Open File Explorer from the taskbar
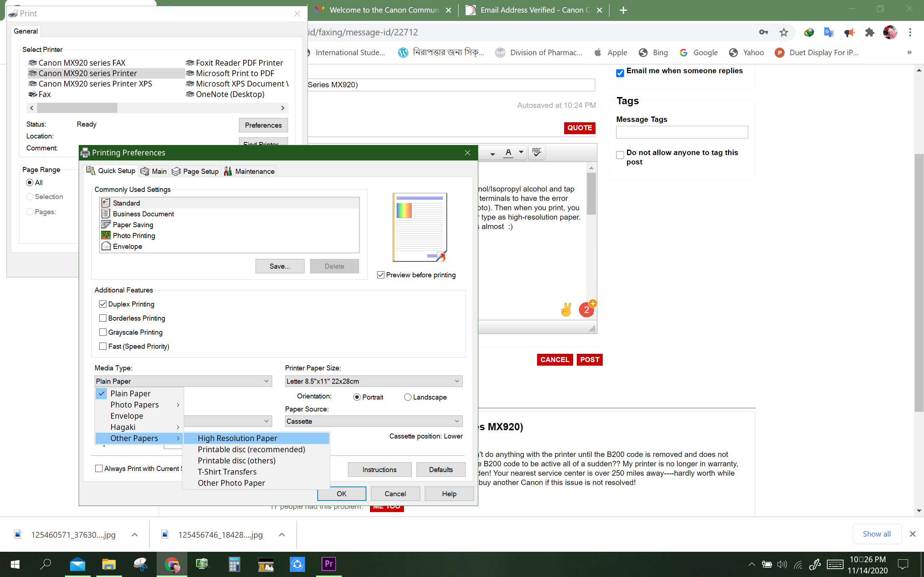 click(x=109, y=564)
